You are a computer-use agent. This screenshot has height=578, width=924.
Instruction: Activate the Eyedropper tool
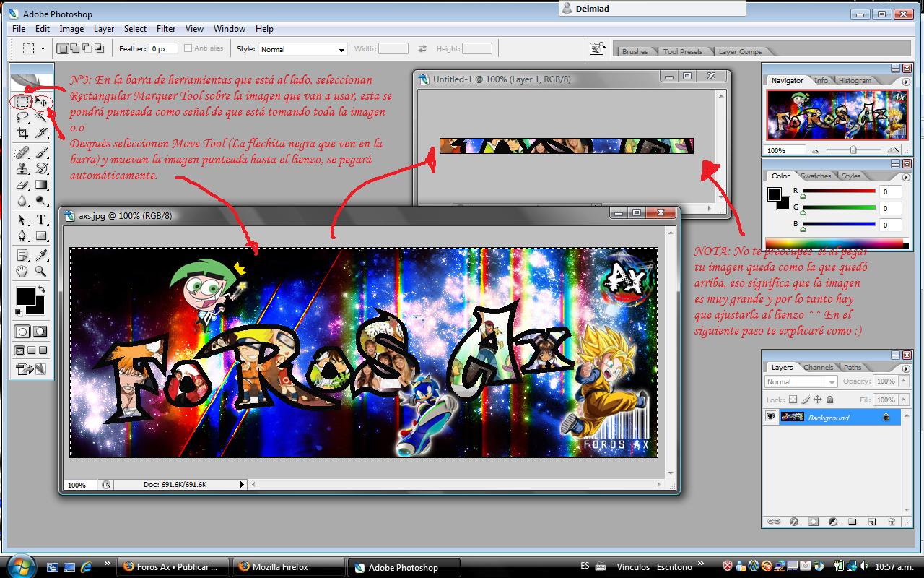pyautogui.click(x=42, y=255)
